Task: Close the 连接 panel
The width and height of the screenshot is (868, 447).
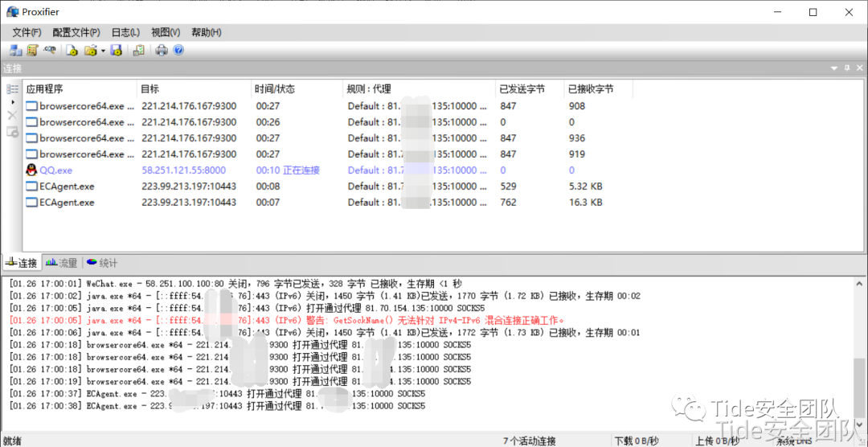Action: tap(860, 68)
